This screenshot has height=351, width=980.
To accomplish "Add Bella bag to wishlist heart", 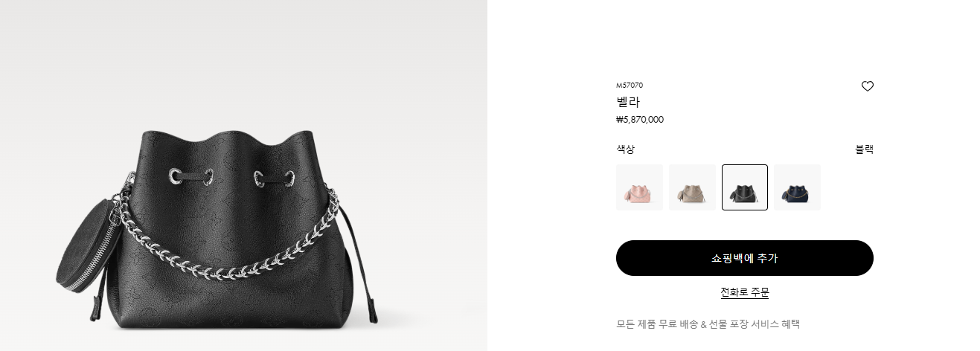I will [x=867, y=86].
